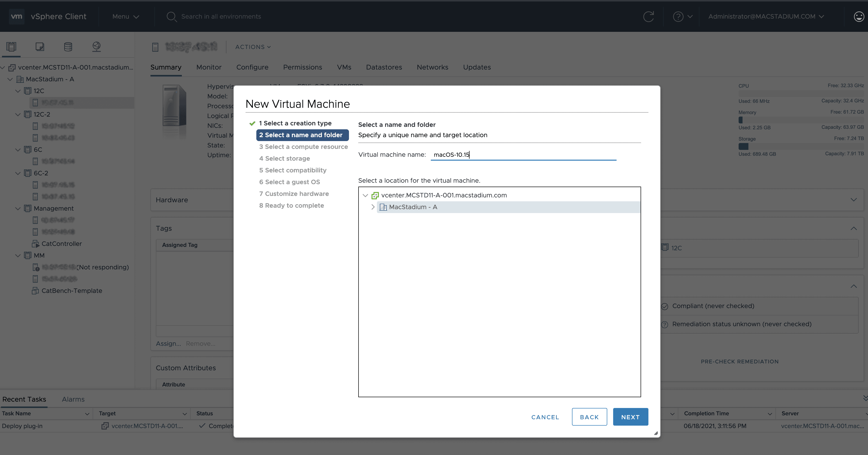The height and width of the screenshot is (455, 868).
Task: Select the Summary tab in main panel
Action: tap(165, 67)
